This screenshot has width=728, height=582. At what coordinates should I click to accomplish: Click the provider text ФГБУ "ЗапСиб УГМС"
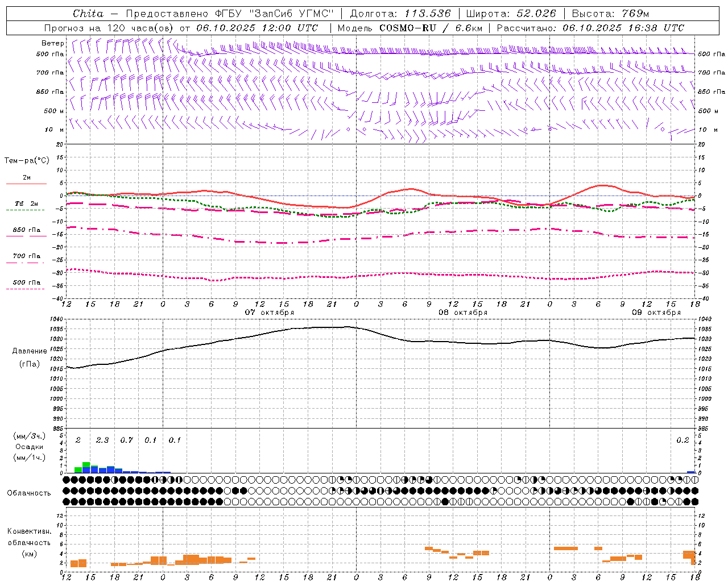(x=274, y=14)
